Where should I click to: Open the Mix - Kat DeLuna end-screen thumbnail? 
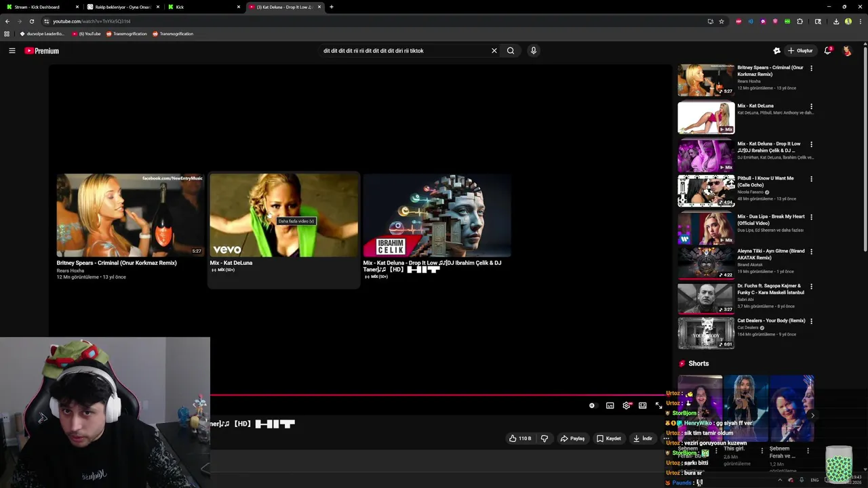[283, 215]
